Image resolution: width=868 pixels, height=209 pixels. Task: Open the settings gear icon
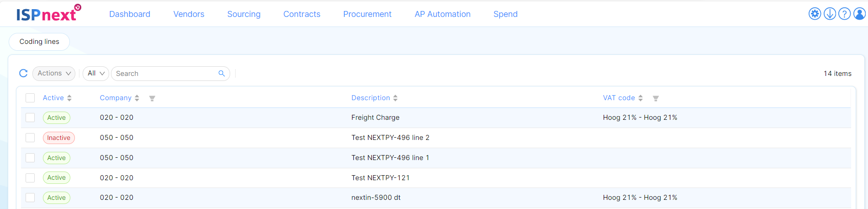click(815, 14)
